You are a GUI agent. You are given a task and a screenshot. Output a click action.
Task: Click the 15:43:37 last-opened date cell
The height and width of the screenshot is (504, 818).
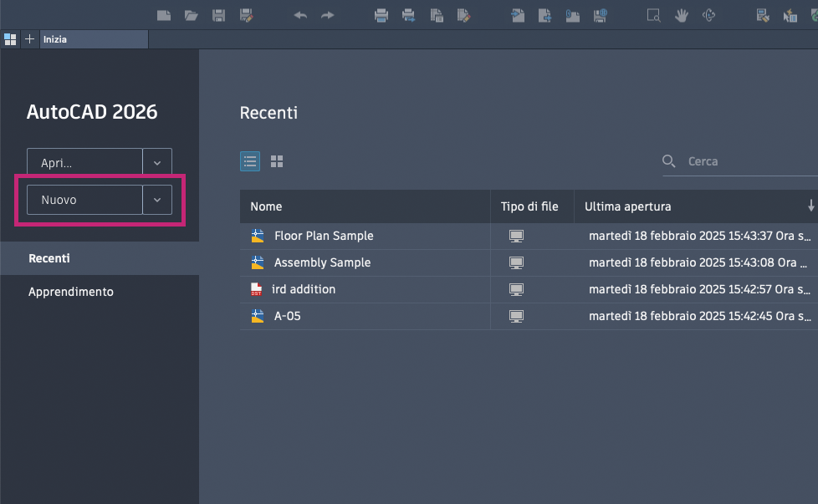pyautogui.click(x=699, y=236)
